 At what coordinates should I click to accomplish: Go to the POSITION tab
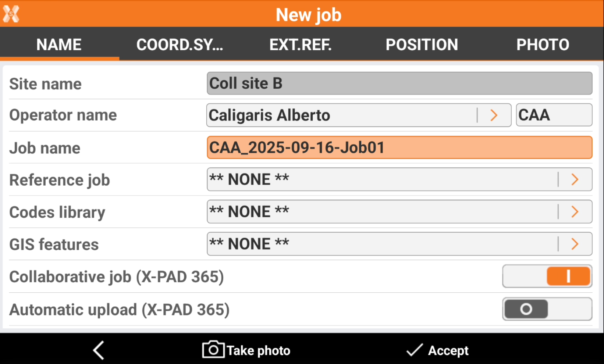coord(422,45)
